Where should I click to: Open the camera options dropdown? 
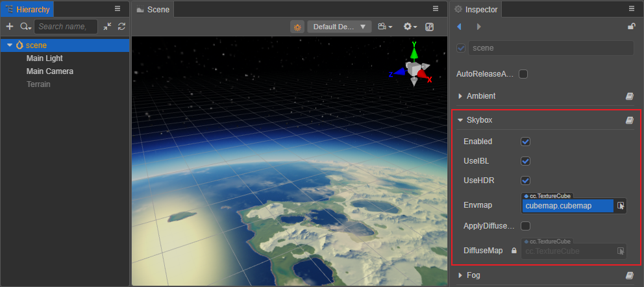(385, 27)
